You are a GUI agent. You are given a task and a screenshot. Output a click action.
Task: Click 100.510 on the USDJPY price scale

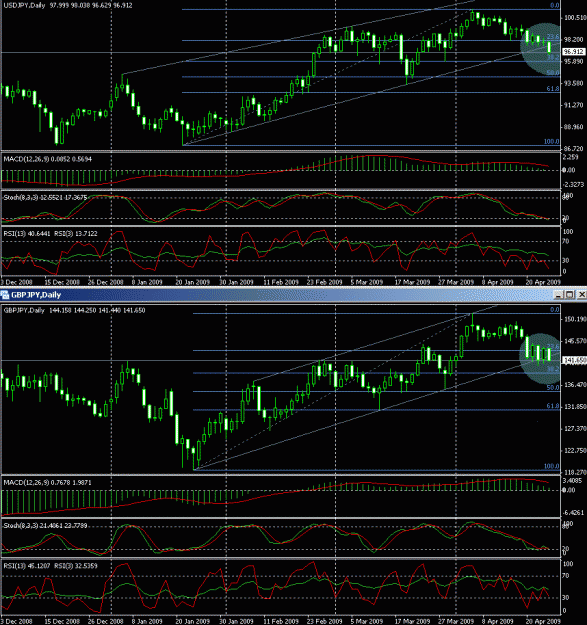click(x=575, y=18)
